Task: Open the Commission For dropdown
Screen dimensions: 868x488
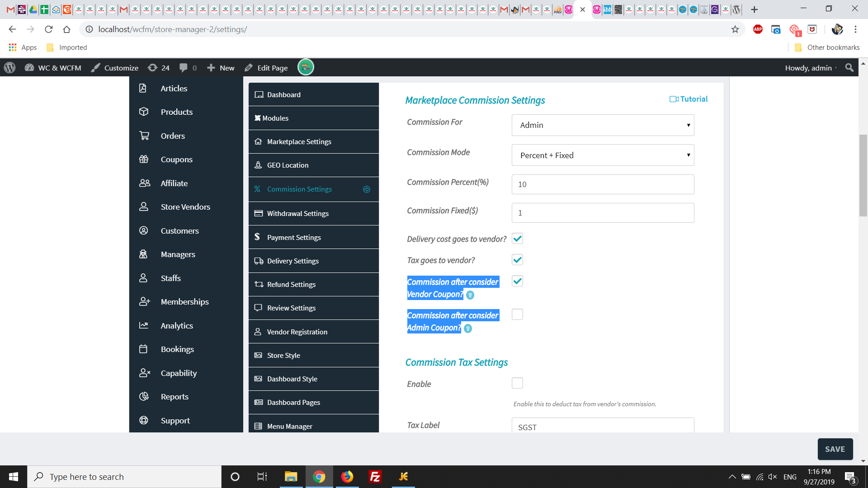Action: tap(603, 125)
